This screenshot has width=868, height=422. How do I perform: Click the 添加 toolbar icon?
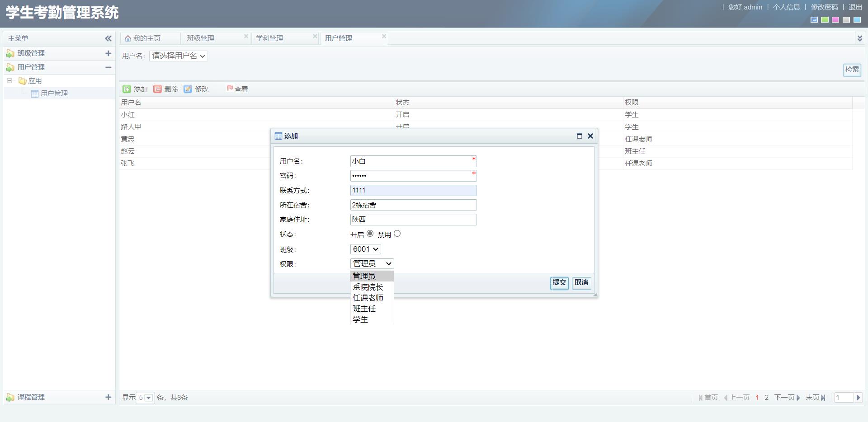point(127,89)
